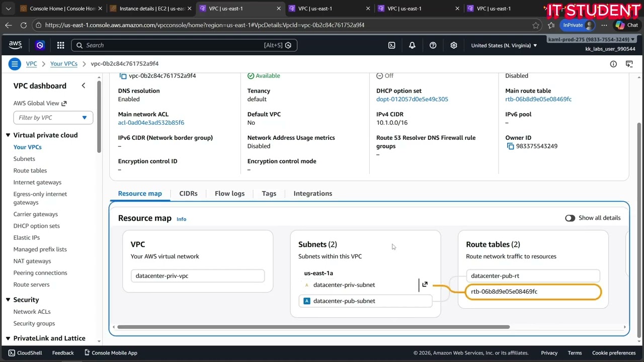Click Your VPCs breadcrumb link
The height and width of the screenshot is (362, 644).
point(64,64)
